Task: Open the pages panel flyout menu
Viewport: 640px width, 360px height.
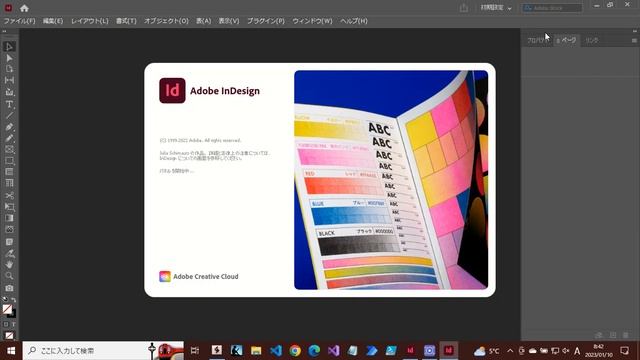Action: [634, 40]
